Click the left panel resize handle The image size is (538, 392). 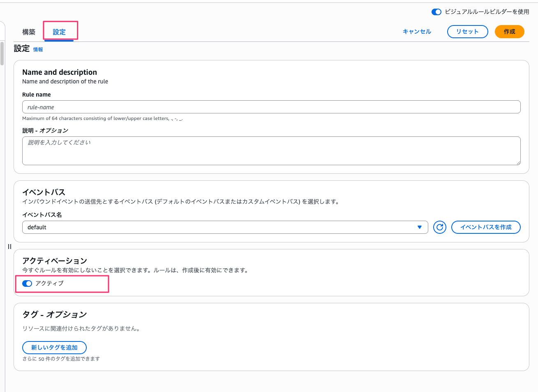point(9,247)
